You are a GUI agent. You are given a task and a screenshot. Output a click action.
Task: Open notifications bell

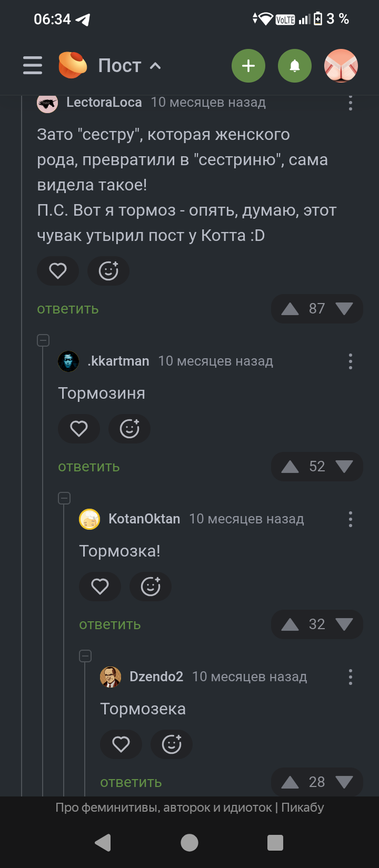[295, 66]
